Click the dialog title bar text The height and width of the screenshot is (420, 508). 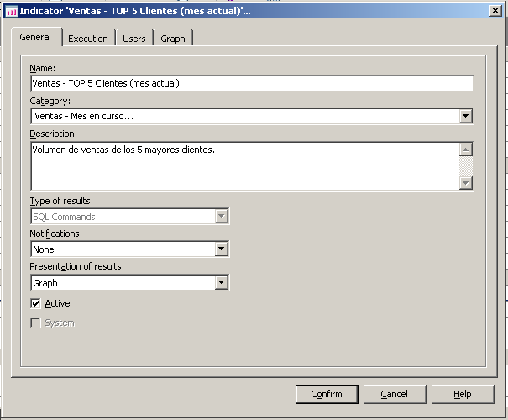click(134, 11)
